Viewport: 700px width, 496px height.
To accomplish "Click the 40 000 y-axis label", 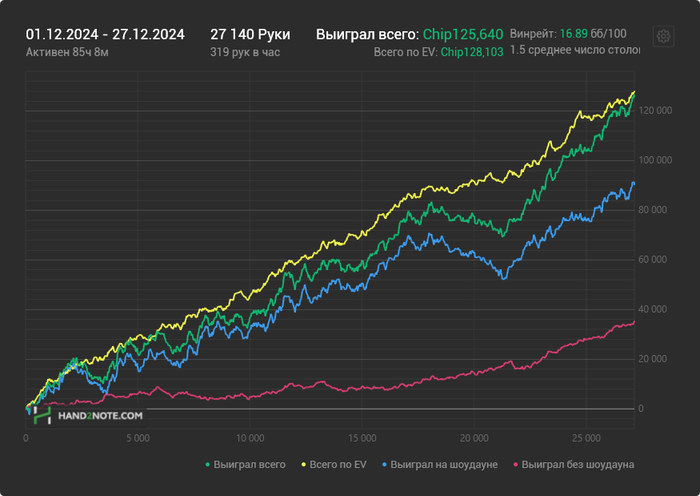I will click(653, 309).
